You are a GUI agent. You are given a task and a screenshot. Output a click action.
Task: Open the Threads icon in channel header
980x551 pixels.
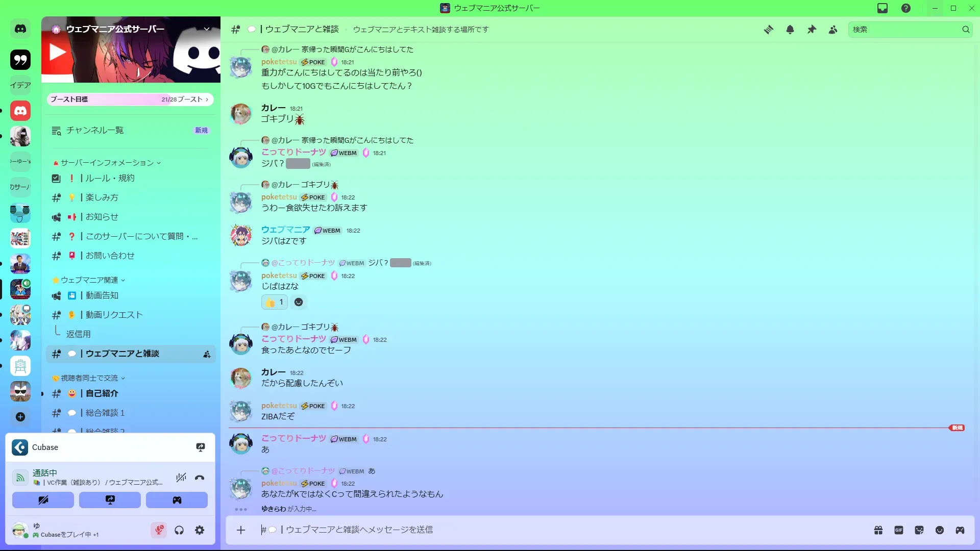click(768, 30)
